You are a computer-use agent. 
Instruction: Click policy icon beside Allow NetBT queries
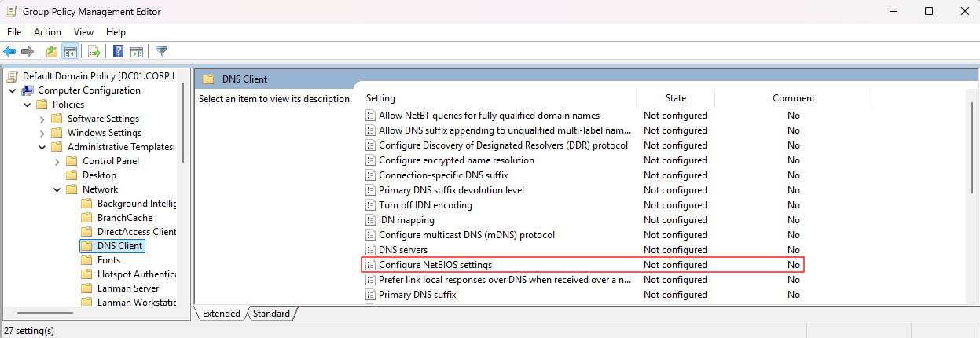pos(371,116)
